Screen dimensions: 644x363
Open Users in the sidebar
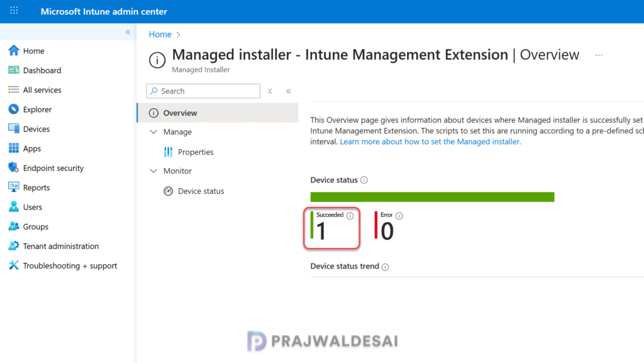click(x=33, y=207)
